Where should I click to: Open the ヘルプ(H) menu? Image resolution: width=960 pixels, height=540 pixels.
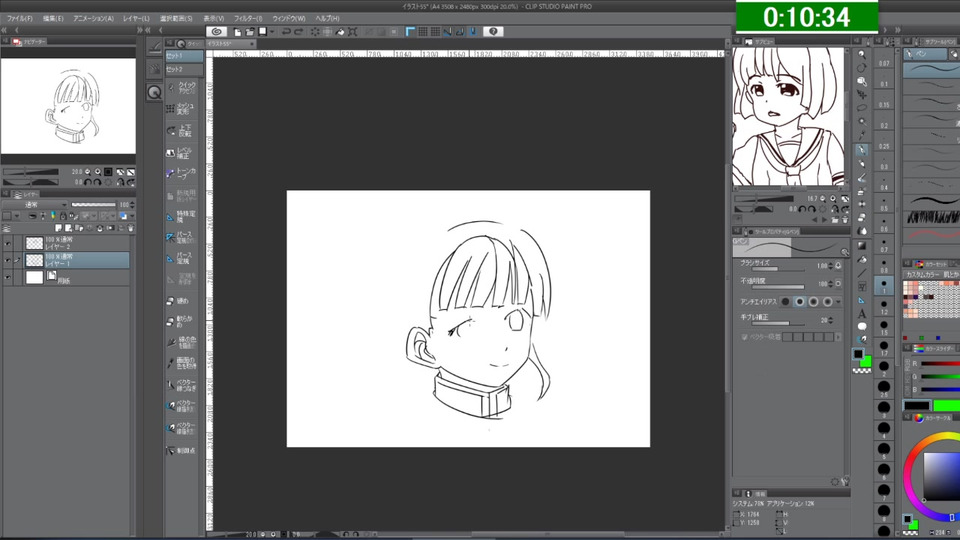click(x=328, y=19)
